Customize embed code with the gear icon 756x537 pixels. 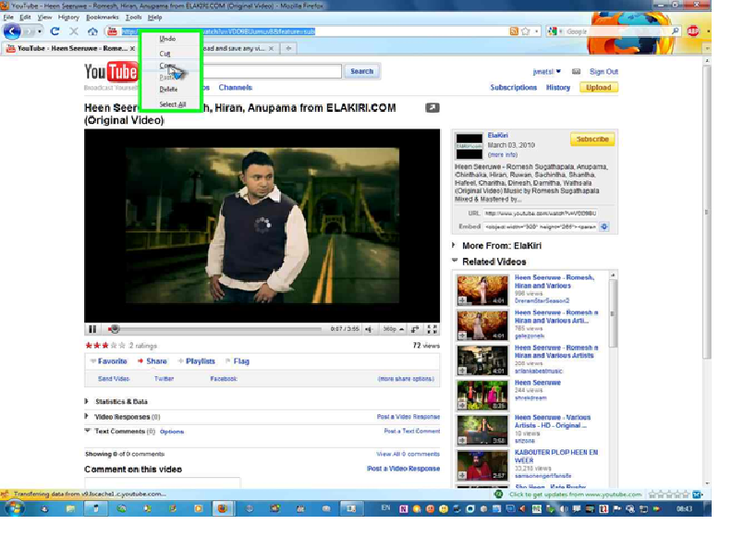tap(604, 226)
